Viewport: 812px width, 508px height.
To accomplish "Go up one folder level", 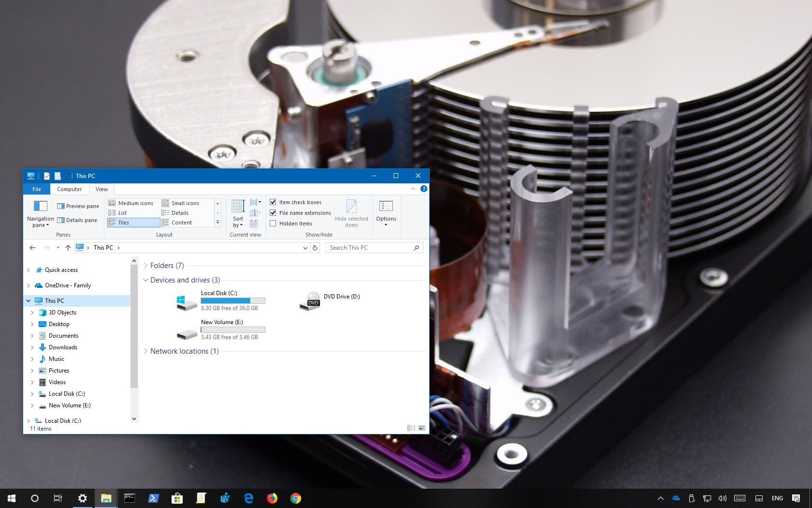I will click(x=68, y=248).
